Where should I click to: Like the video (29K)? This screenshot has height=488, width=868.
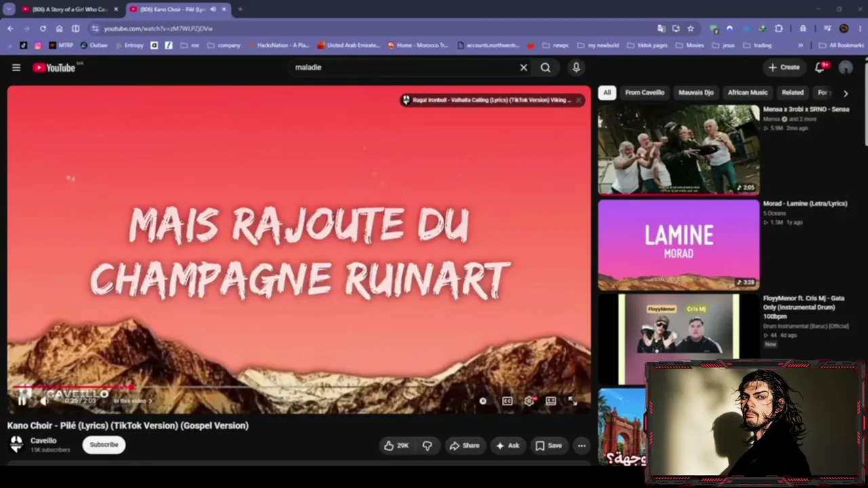[396, 445]
